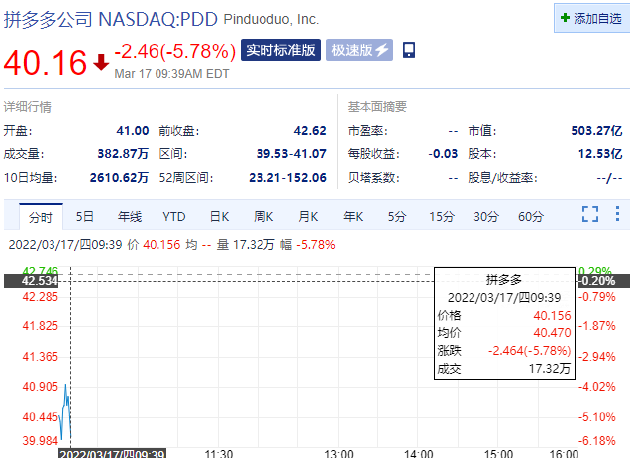Click the 贝塔系数 label
630x458 pixels.
tap(374, 178)
